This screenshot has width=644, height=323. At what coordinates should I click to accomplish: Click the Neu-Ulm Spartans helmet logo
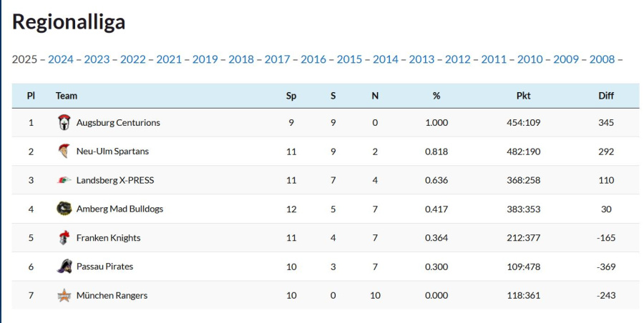pos(64,151)
